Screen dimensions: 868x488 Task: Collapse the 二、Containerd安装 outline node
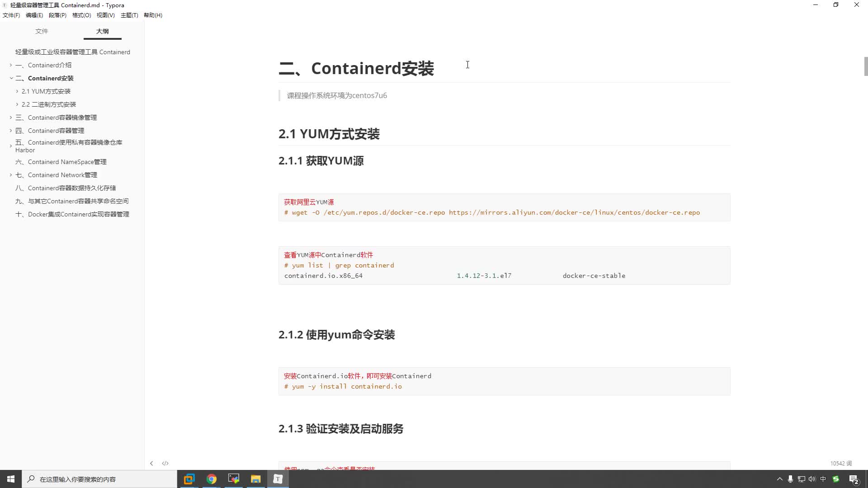click(11, 78)
